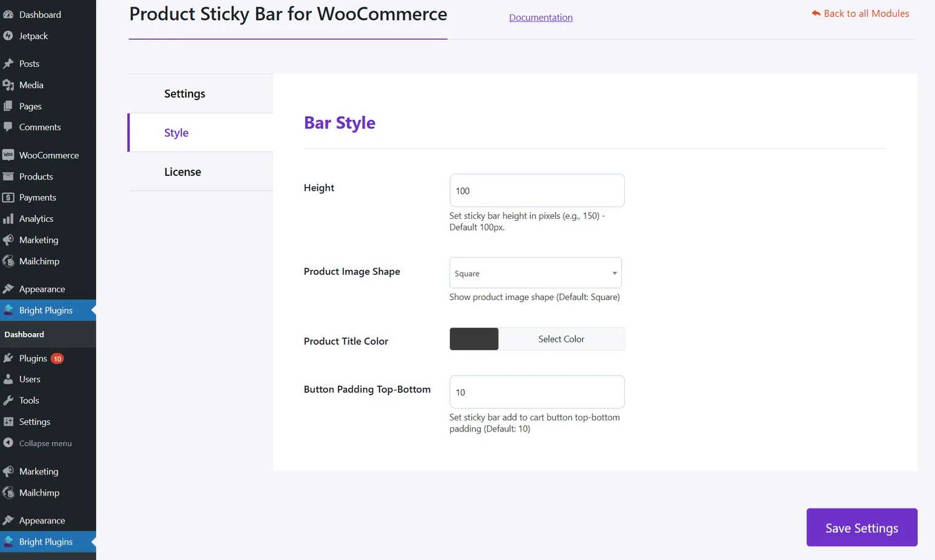Click the Marketing megaphone icon below Collapse menu
Screen dimensions: 935x560
(8, 471)
